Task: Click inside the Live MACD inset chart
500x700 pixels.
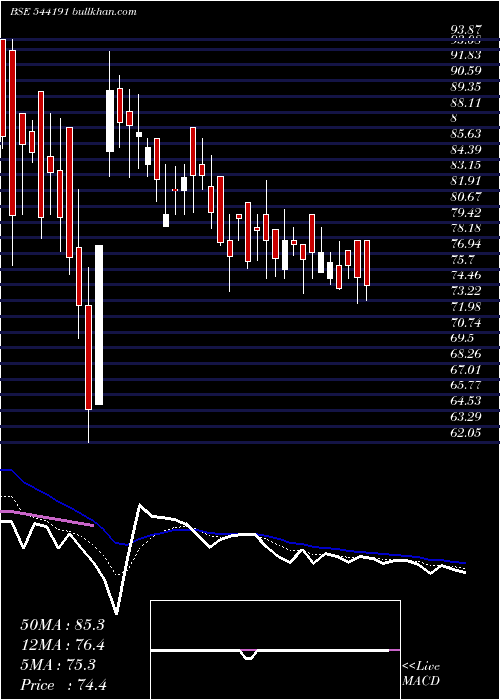Action: point(275,650)
